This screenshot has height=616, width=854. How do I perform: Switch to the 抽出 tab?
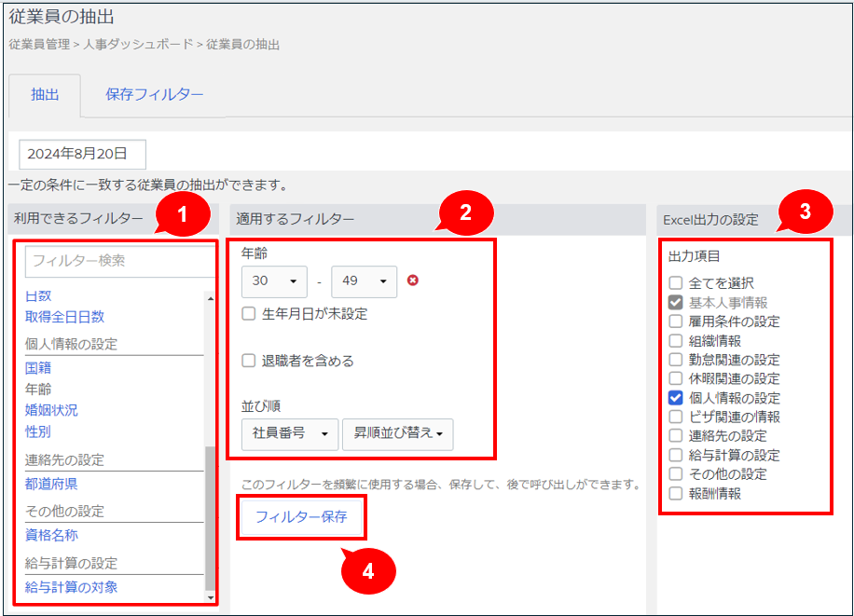45,95
